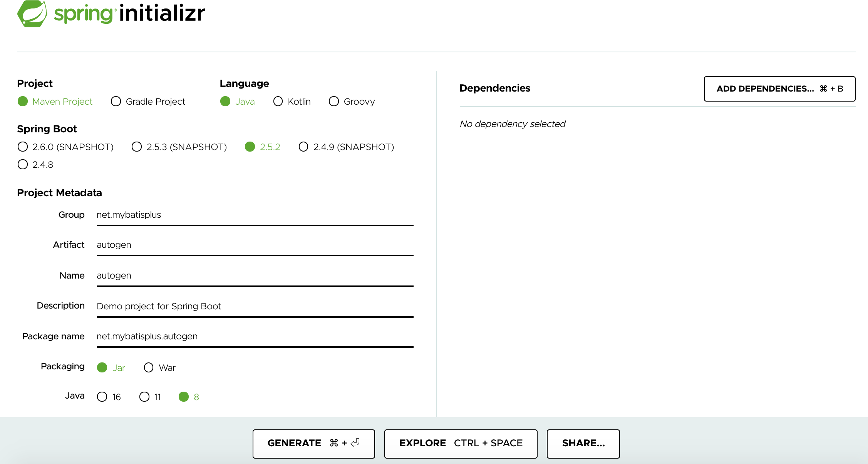The width and height of the screenshot is (868, 464).
Task: Open the Share dialog
Action: [583, 444]
